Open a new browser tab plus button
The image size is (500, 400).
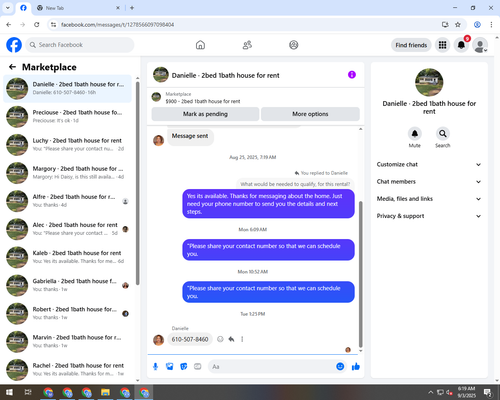point(132,8)
